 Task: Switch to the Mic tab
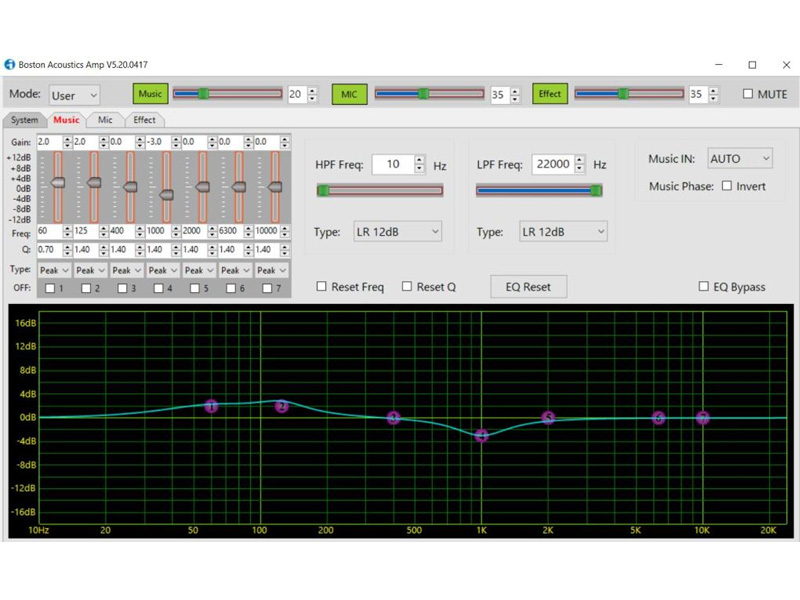105,120
